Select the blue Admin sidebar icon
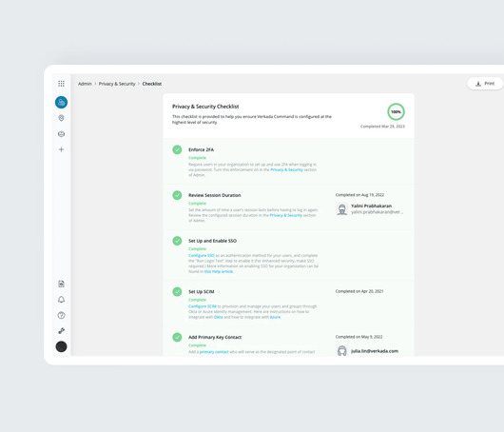 coord(61,102)
